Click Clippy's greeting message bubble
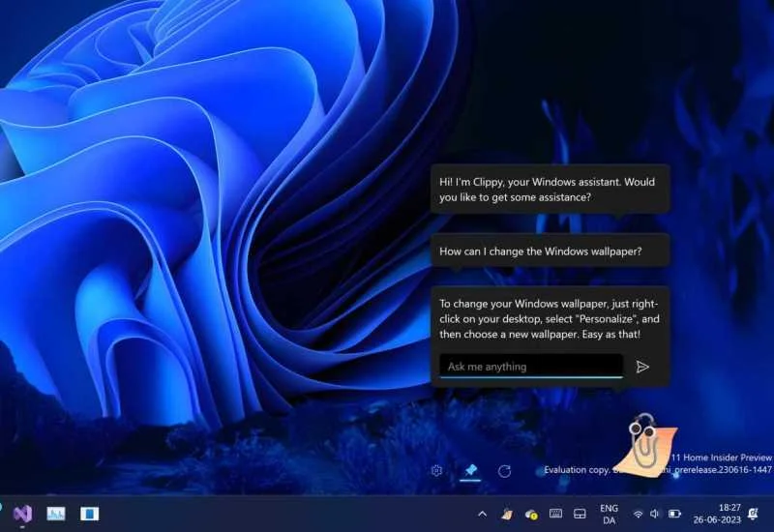This screenshot has height=532, width=774. 550,189
